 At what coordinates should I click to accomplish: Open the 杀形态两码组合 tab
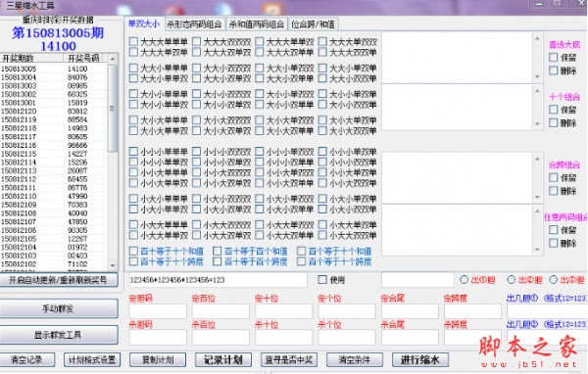pos(194,24)
